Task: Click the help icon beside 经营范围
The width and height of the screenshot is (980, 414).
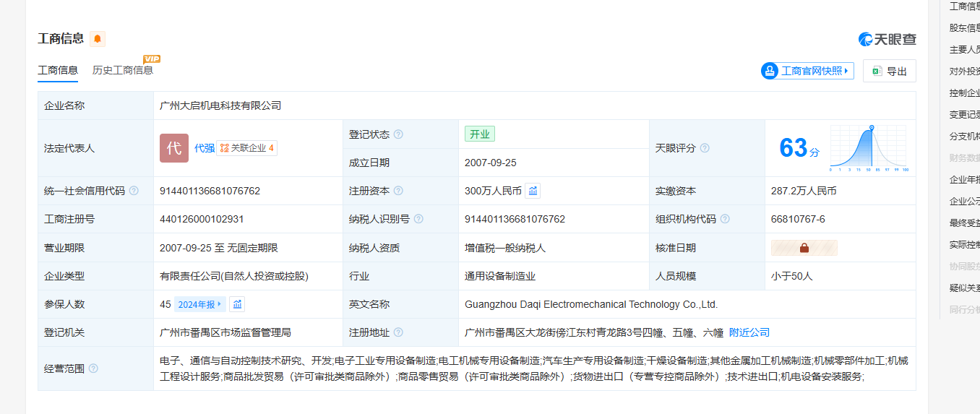Action: point(93,368)
